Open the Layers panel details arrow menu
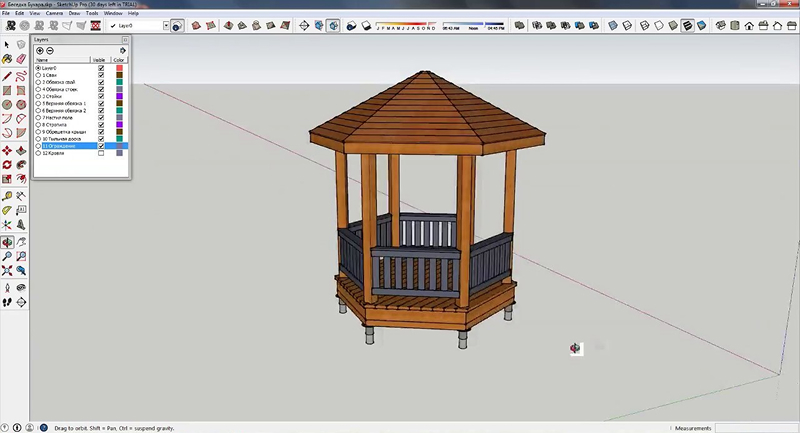Viewport: 800px width, 433px height. (122, 50)
